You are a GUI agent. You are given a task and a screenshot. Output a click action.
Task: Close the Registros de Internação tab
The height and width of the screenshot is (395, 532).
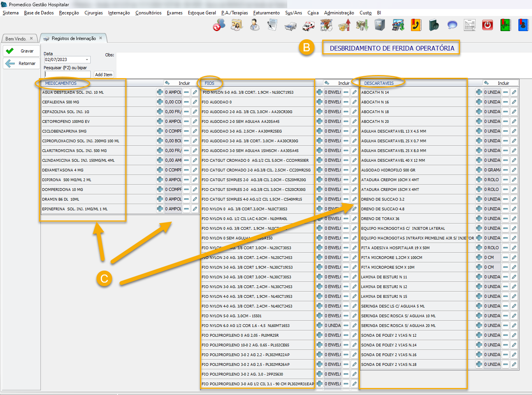101,38
